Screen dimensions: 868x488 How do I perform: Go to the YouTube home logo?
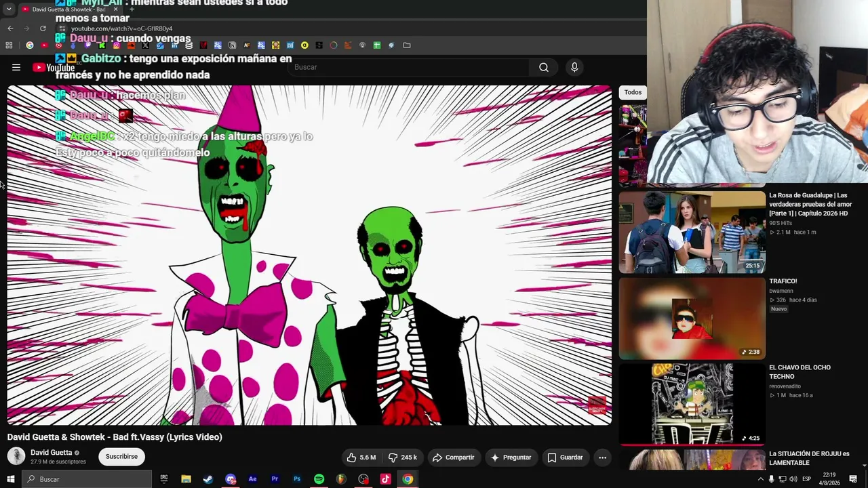[54, 67]
